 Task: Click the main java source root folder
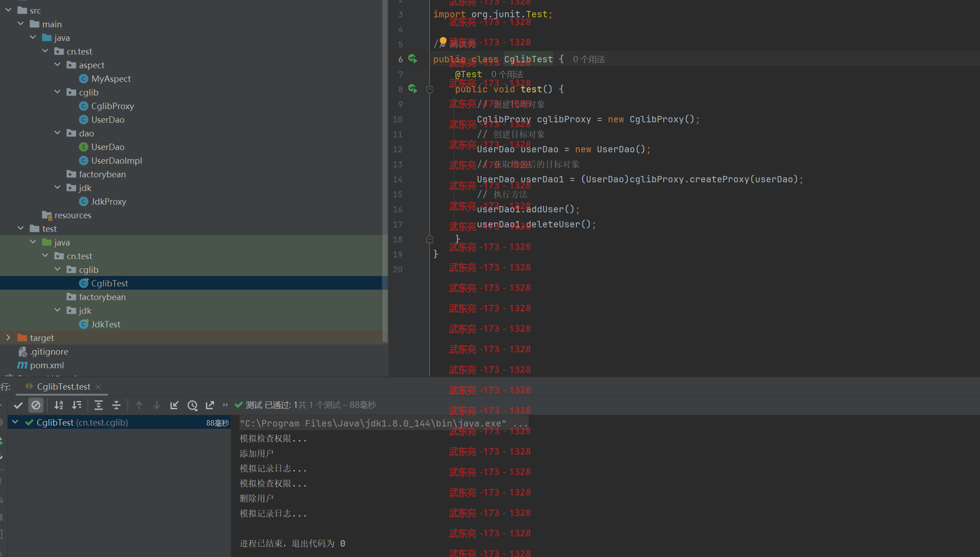pos(56,38)
